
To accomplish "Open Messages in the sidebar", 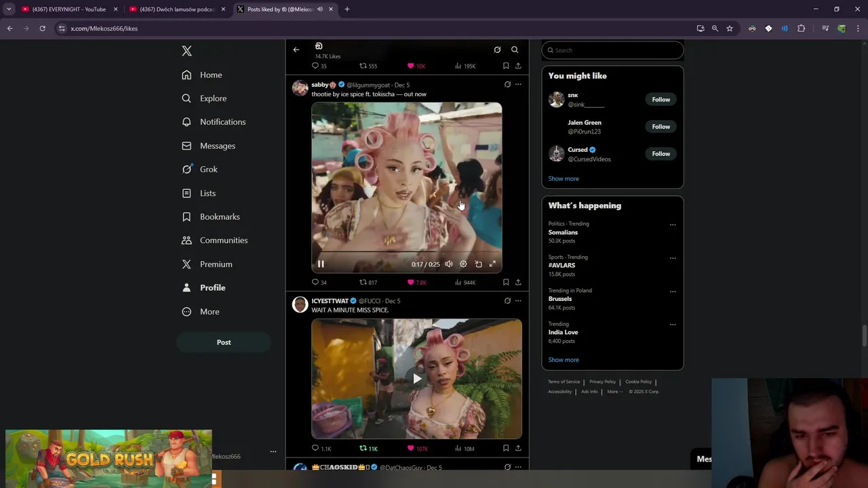I will tap(209, 146).
